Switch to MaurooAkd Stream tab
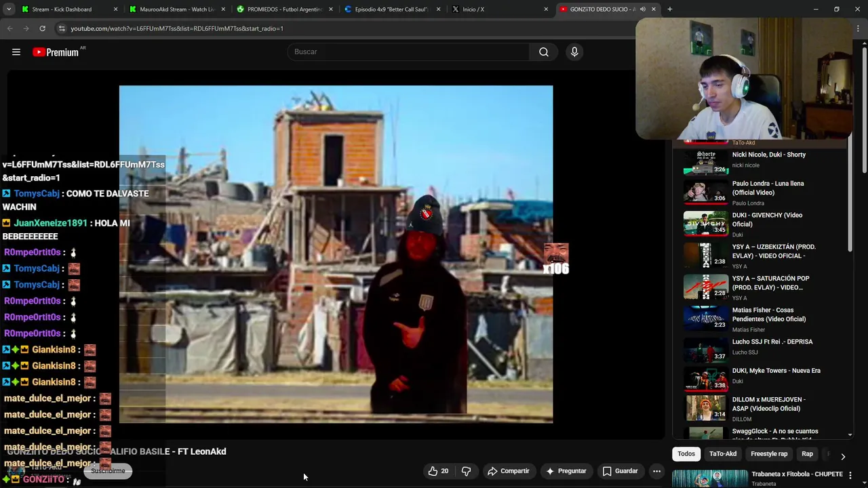This screenshot has width=868, height=488. point(176,9)
